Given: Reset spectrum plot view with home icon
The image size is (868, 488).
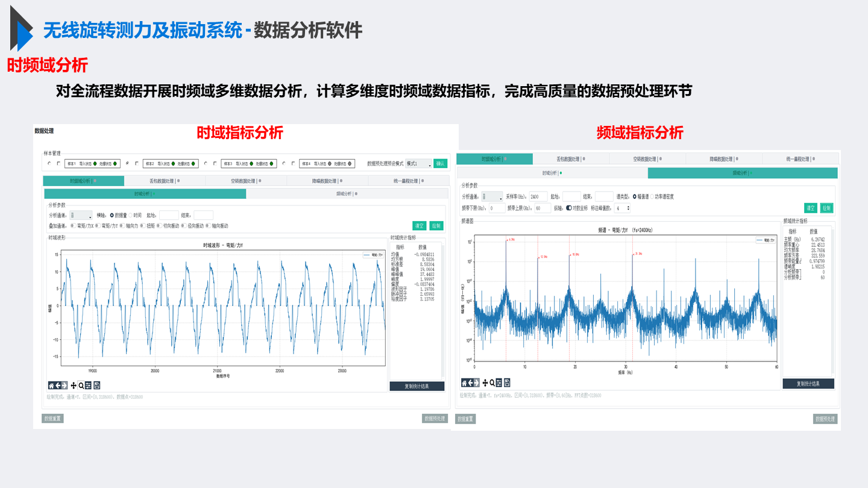Looking at the screenshot, I should point(464,383).
